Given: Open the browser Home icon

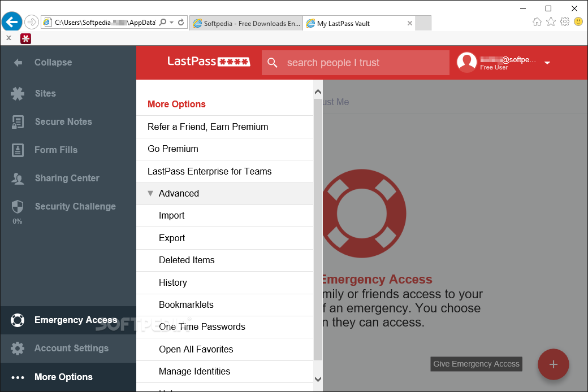Looking at the screenshot, I should tap(537, 21).
